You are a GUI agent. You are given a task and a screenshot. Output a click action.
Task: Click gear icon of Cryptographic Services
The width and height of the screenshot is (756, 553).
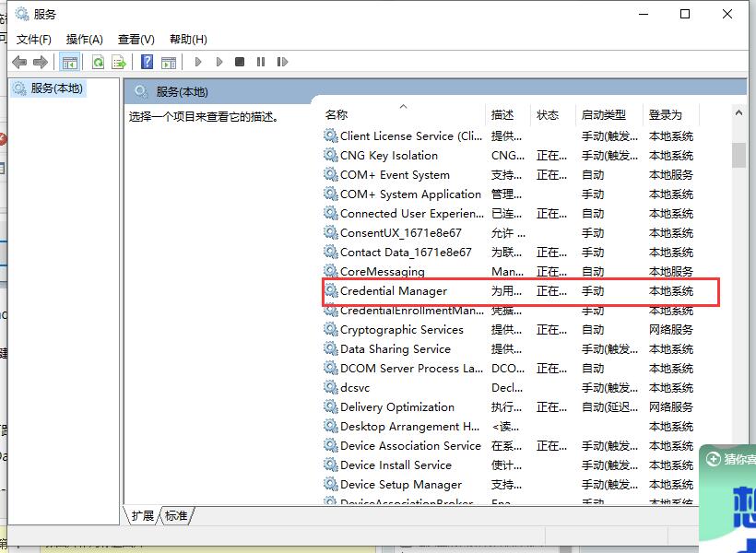coord(330,329)
